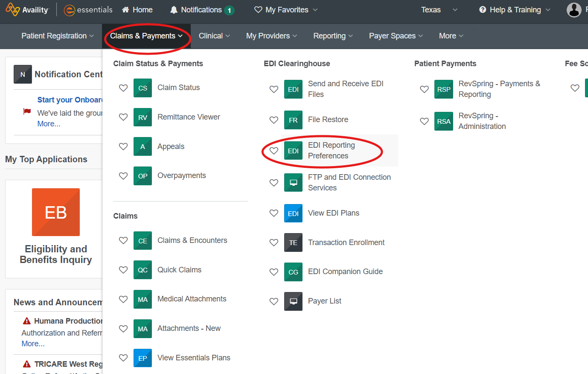
Task: Toggle the View EDI Plans favorite heart
Action: [x=274, y=213]
